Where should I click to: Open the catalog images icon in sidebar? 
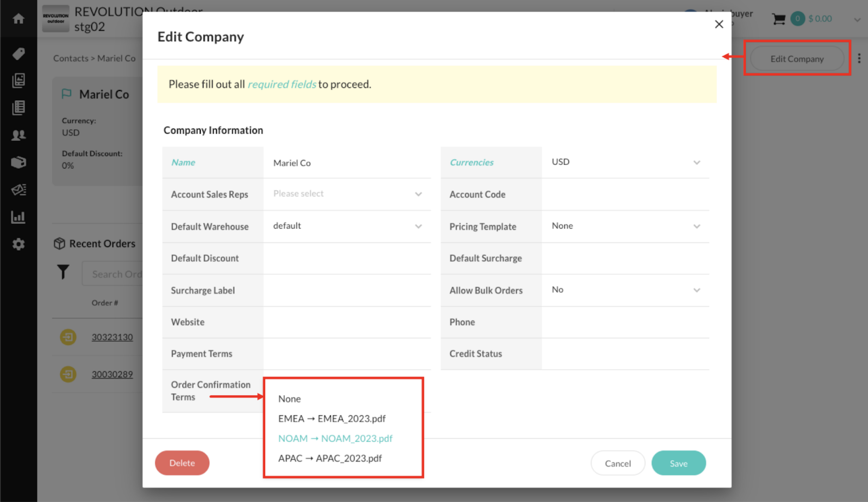pyautogui.click(x=19, y=81)
